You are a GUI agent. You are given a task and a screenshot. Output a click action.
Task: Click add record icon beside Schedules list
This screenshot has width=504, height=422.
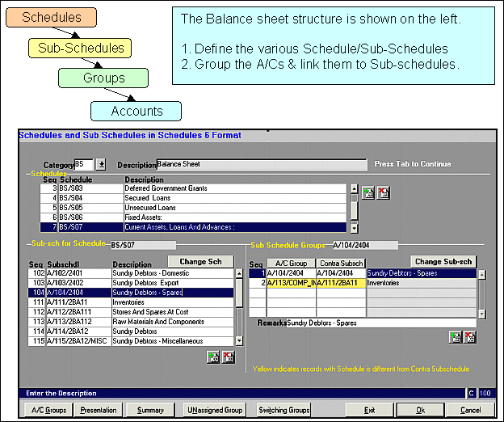click(369, 193)
